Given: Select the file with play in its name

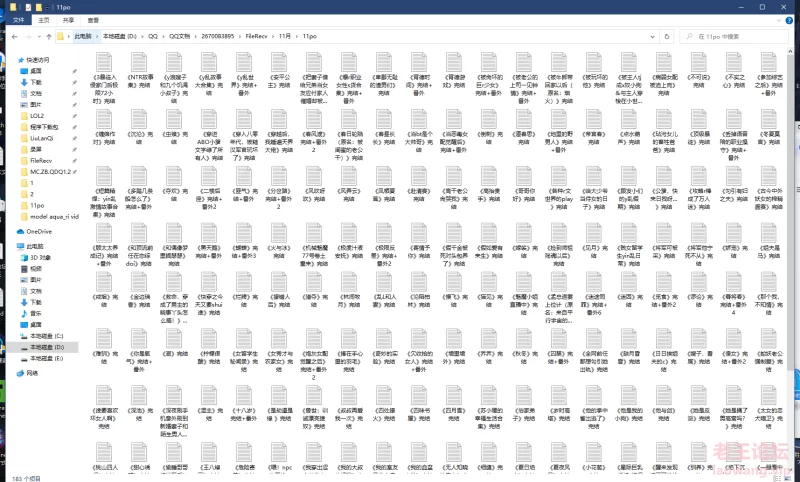Looking at the screenshot, I should click(559, 188).
